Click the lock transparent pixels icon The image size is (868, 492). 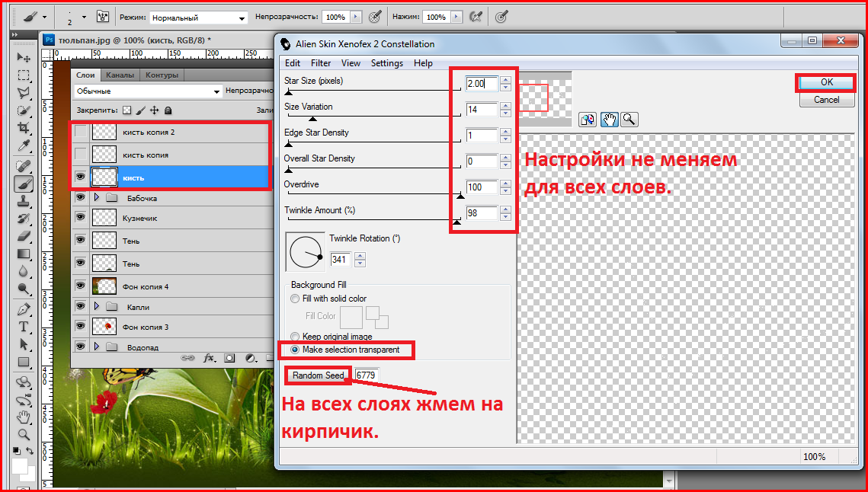tap(127, 110)
